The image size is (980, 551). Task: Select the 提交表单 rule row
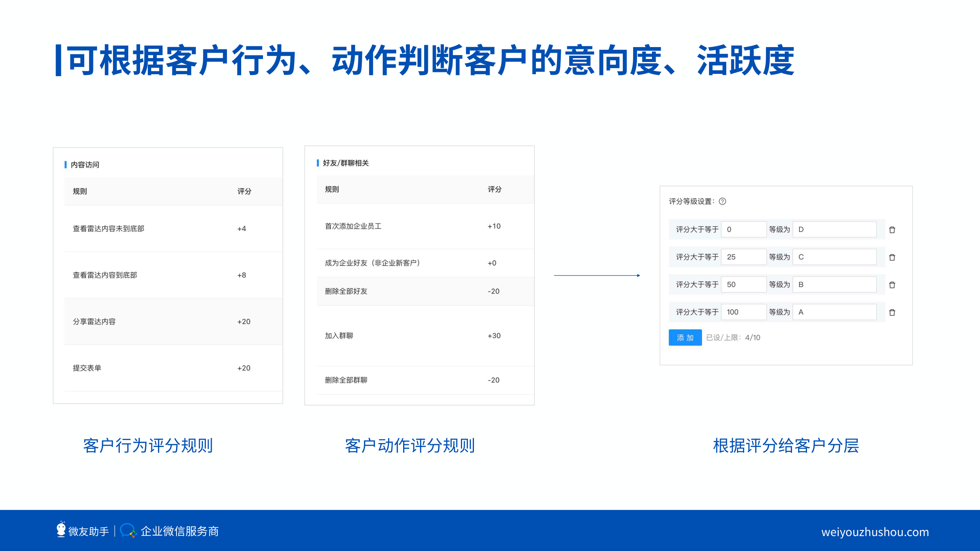tap(173, 368)
